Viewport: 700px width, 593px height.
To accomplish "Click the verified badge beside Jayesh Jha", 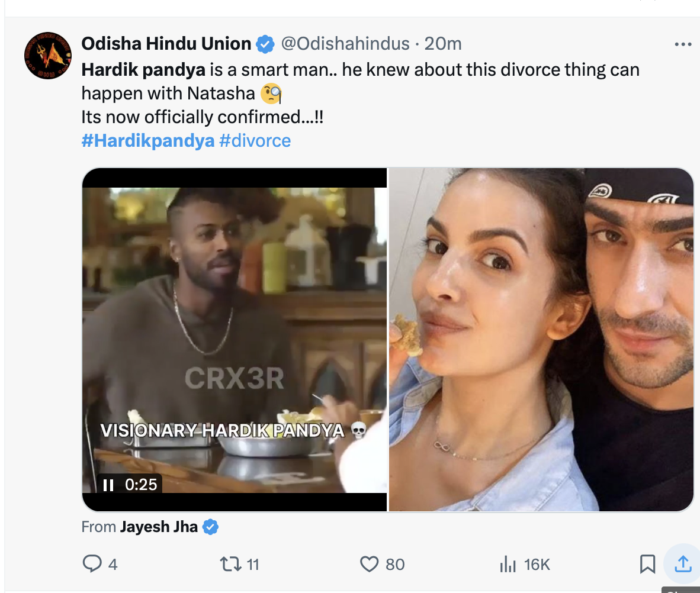I will pyautogui.click(x=210, y=527).
